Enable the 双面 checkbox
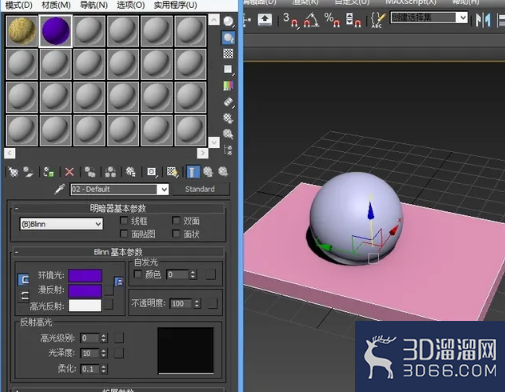505x392 pixels. click(176, 220)
